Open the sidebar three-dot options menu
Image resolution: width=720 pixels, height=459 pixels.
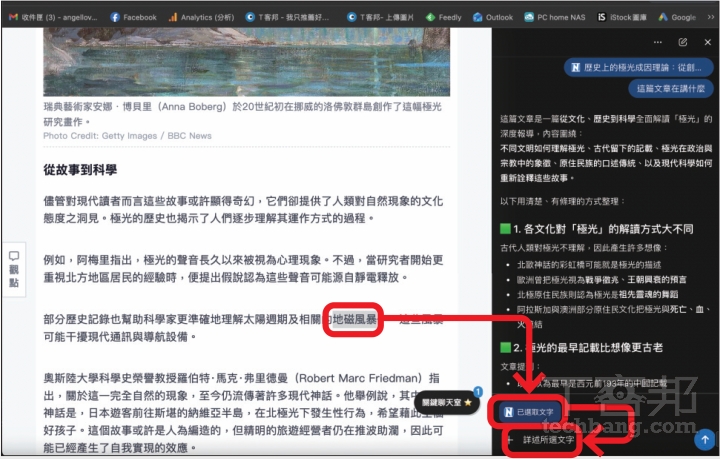click(658, 42)
